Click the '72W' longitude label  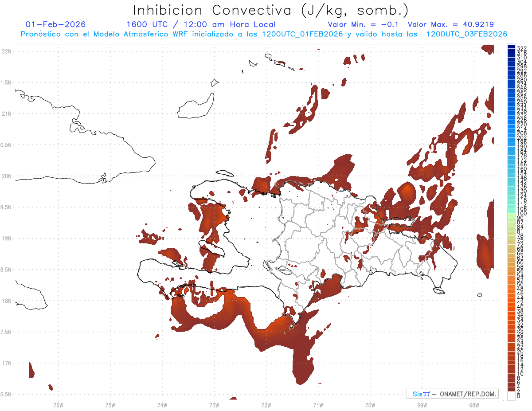[266, 405]
